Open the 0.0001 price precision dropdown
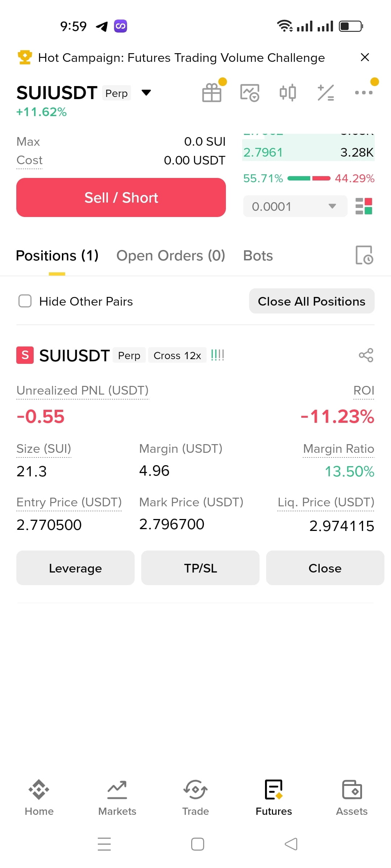 tap(295, 206)
